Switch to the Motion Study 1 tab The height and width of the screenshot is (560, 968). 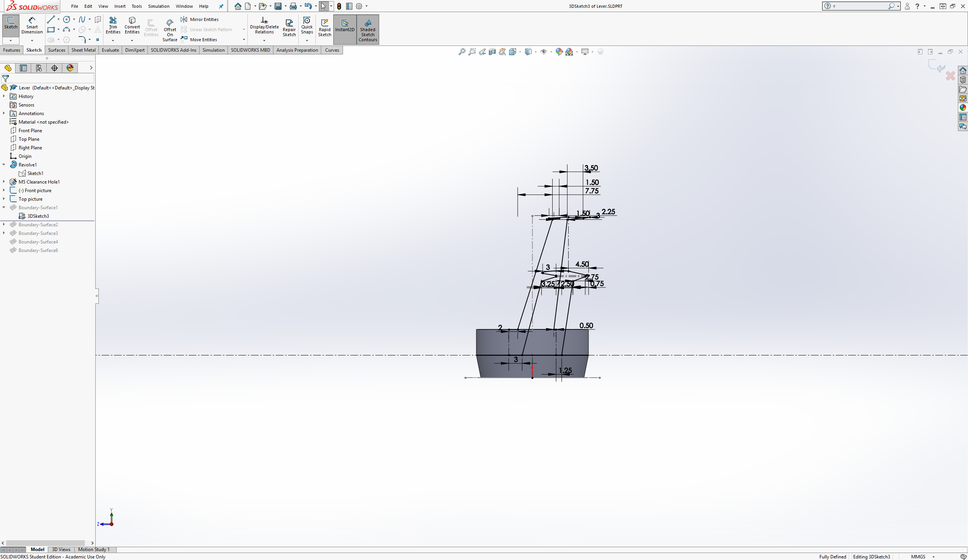(94, 549)
